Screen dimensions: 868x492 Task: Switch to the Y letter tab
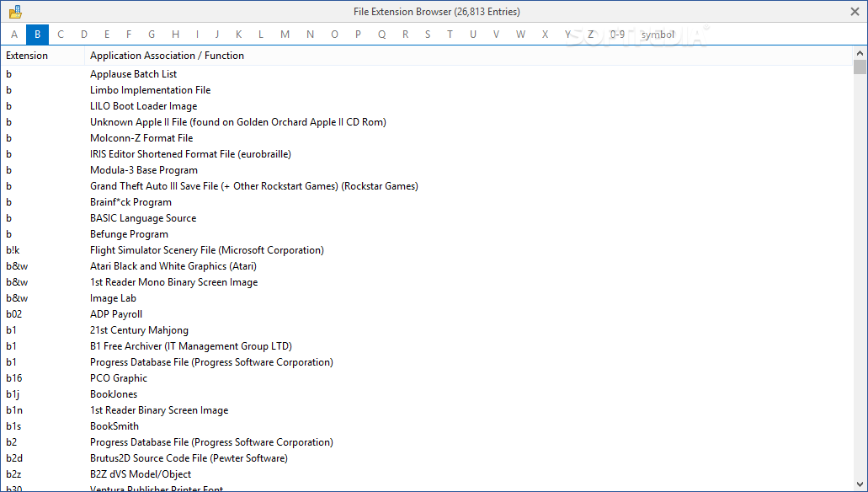point(567,35)
